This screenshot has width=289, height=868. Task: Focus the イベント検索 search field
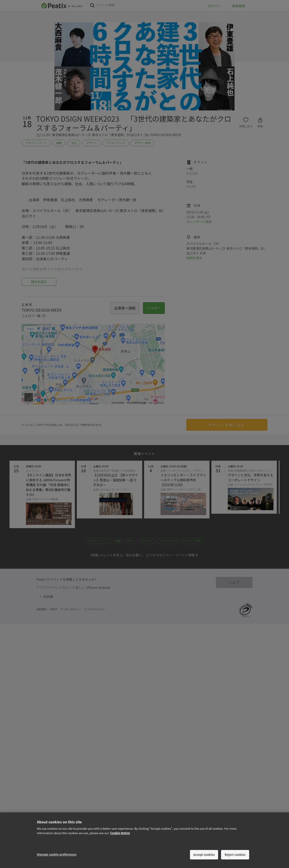click(105, 5)
